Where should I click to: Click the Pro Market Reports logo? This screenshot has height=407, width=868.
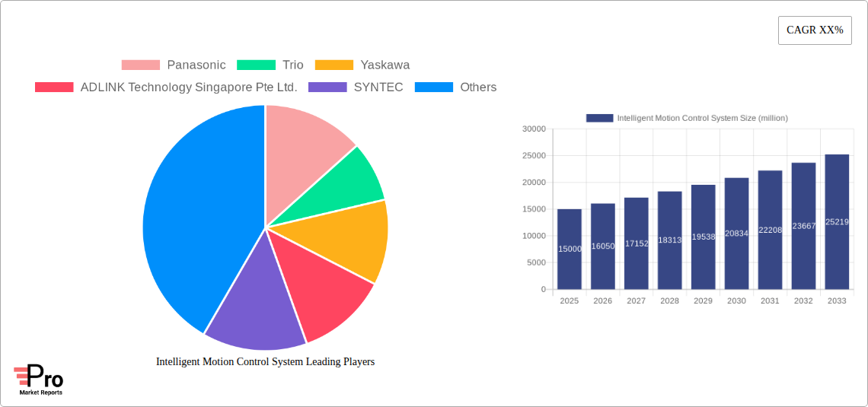[38, 380]
